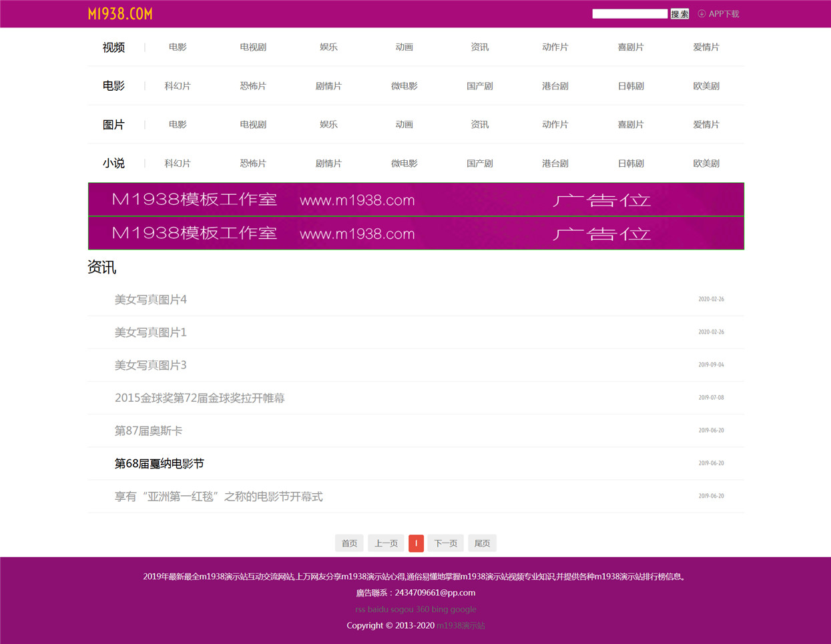Viewport: 831px width, 644px height.
Task: Click the 2019-09-04 date text
Action: (x=711, y=365)
